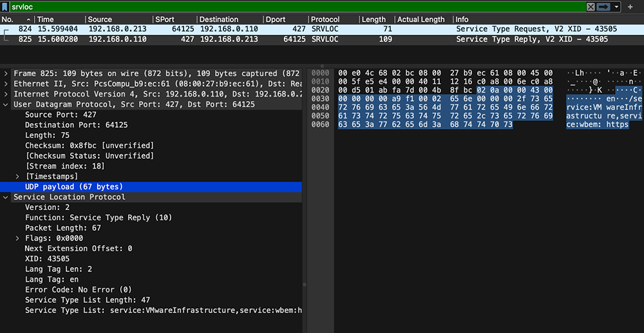644x333 pixels.
Task: Click hex offset 0030 row bytes
Action: 446,99
